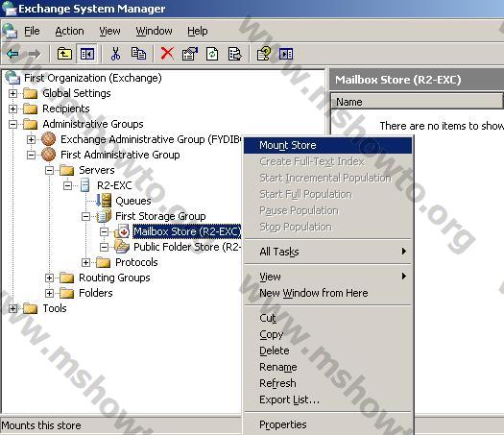Collapse First Administrative Group node
504x435 pixels.
pyautogui.click(x=31, y=155)
